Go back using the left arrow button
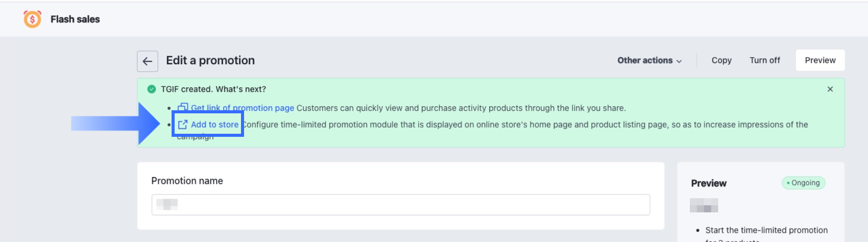 point(148,61)
